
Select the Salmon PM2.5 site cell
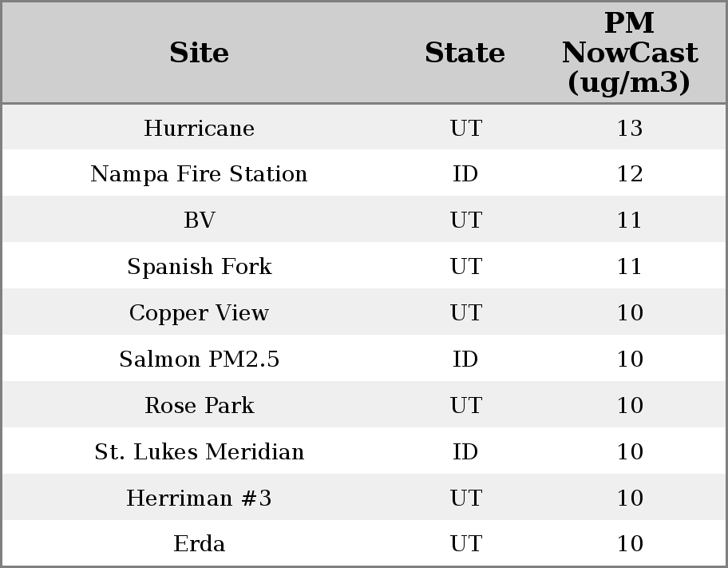pos(199,359)
